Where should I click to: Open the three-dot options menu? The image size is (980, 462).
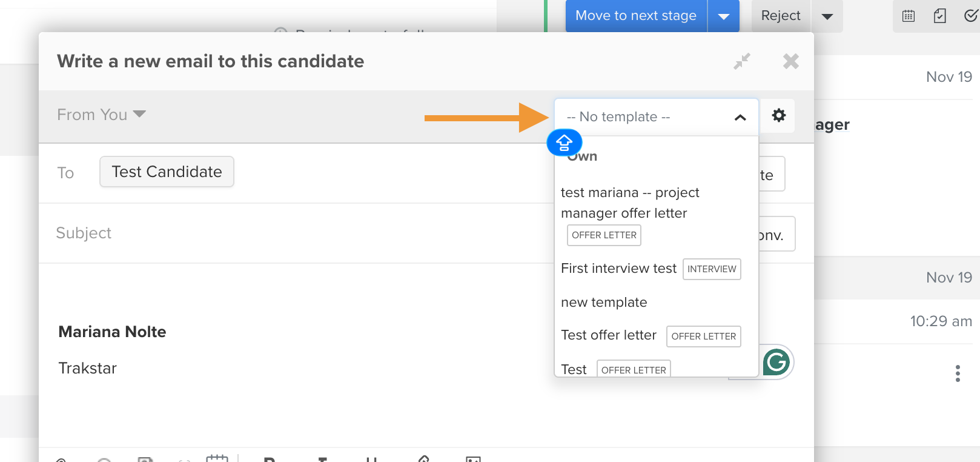click(x=958, y=373)
